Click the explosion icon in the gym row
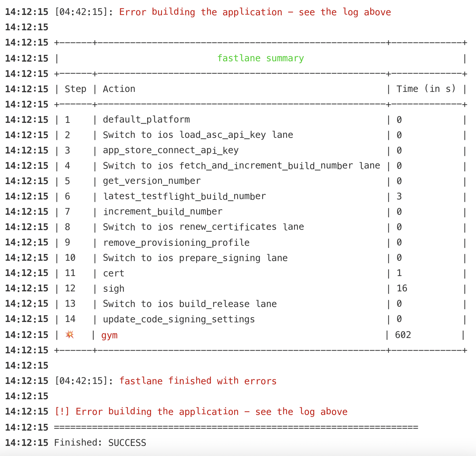476x456 pixels. [x=70, y=335]
